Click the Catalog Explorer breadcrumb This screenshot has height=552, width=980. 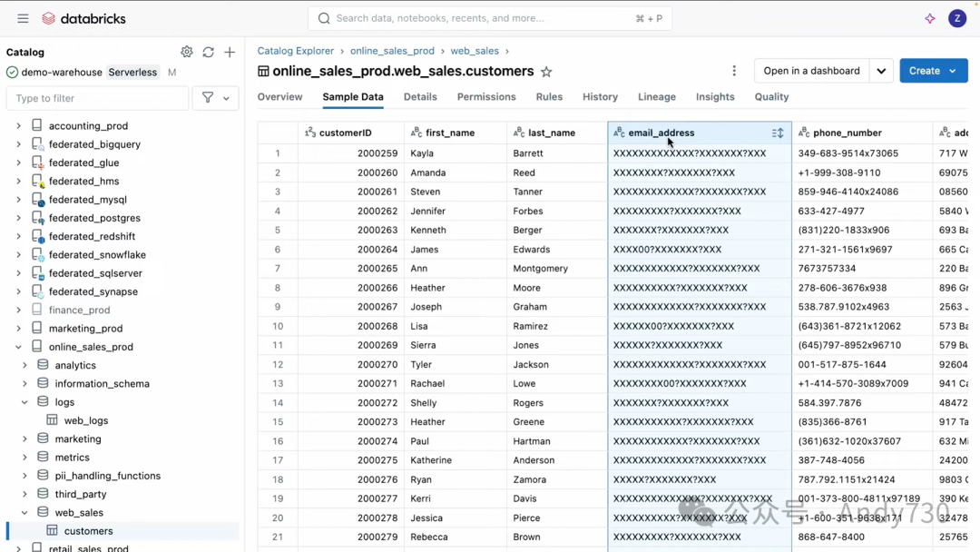coord(296,51)
